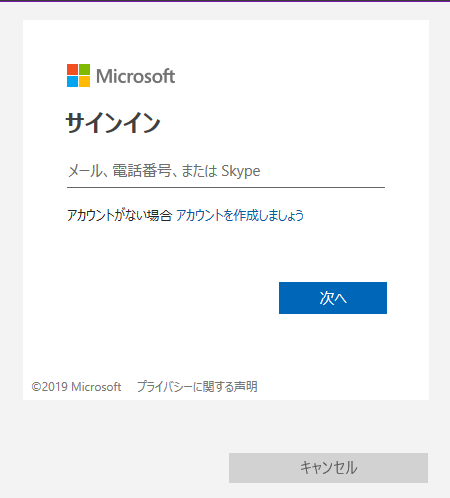Click the Microsoft word in the copyright footer
The image size is (450, 498).
tap(96, 387)
